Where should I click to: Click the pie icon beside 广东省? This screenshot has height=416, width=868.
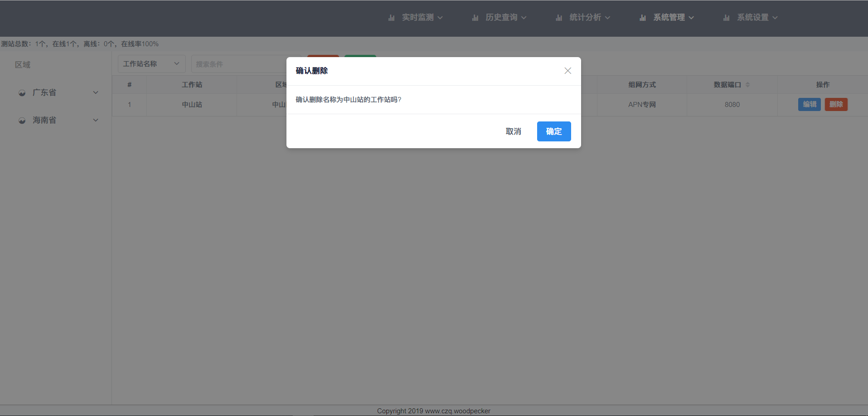click(22, 93)
